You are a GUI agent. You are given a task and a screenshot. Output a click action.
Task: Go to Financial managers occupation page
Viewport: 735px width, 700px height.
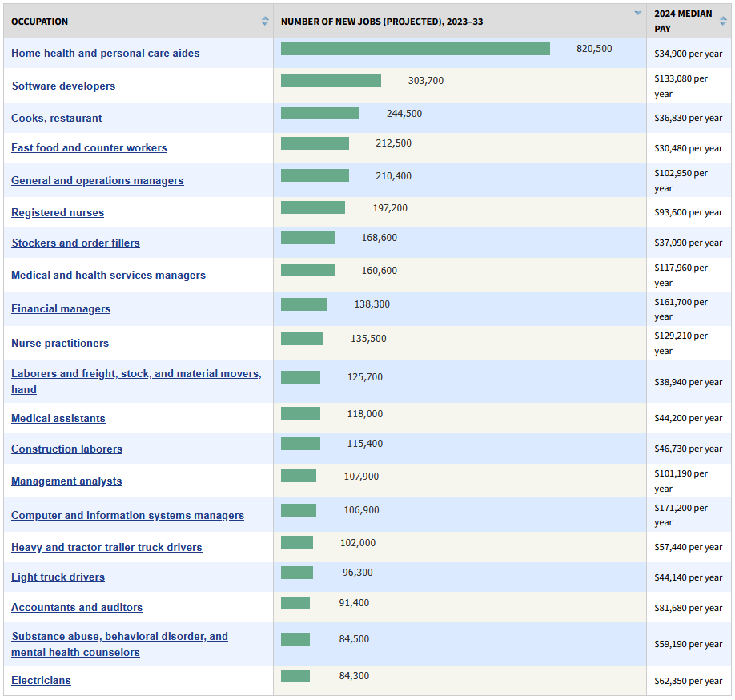tap(61, 309)
